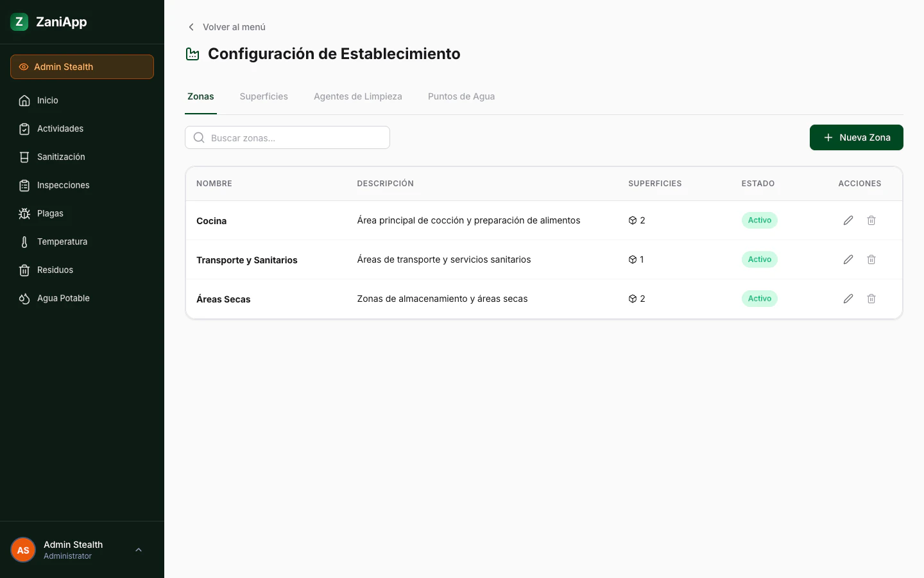Edit the Cocina zone with pencil icon

[848, 220]
